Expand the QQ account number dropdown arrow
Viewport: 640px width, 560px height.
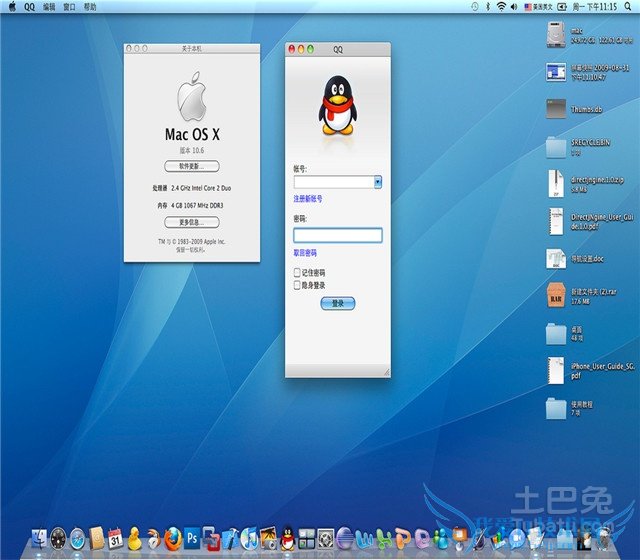[x=377, y=182]
